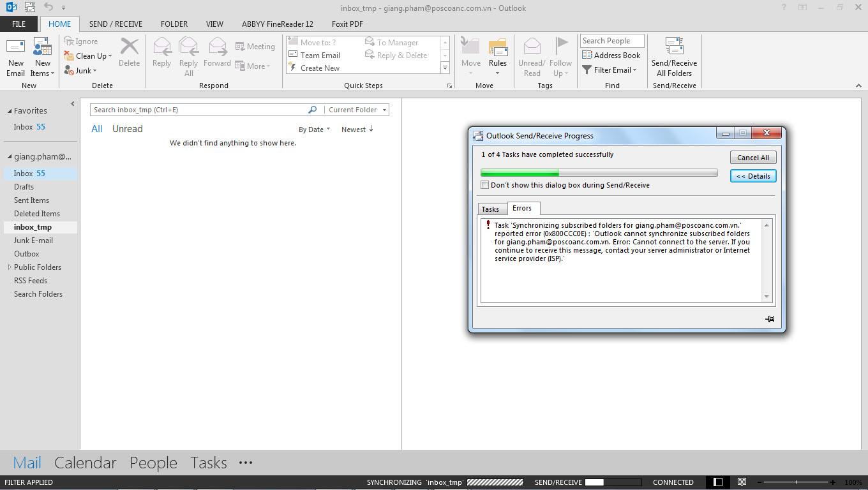Switch to Reading view icon
The height and width of the screenshot is (490, 868).
742,482
